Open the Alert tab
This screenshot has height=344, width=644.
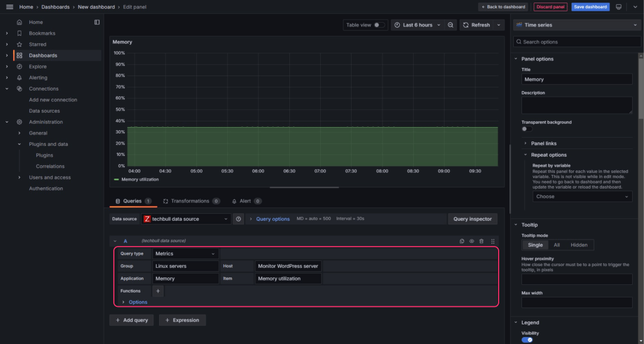(x=247, y=201)
